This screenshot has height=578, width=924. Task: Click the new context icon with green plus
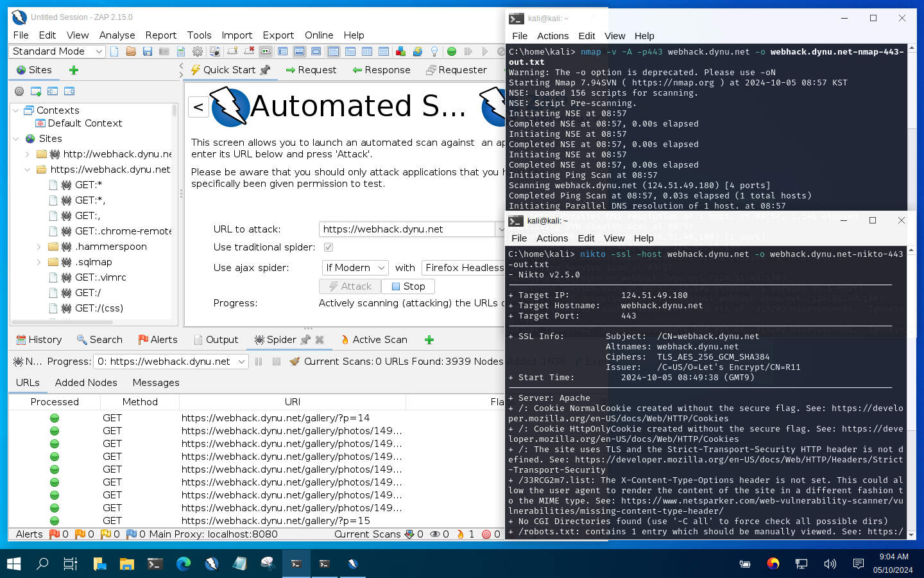point(36,91)
